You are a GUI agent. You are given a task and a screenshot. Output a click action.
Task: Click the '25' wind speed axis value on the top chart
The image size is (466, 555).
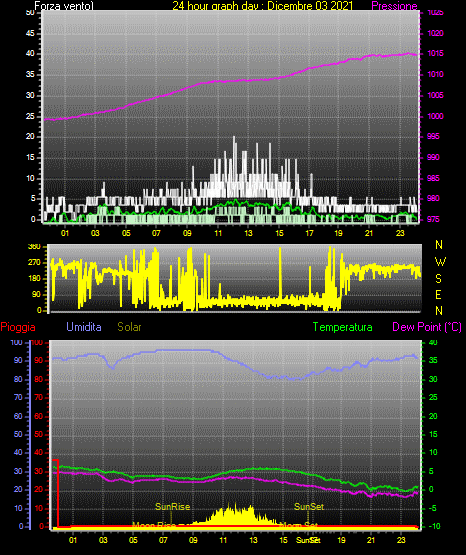tap(30, 116)
